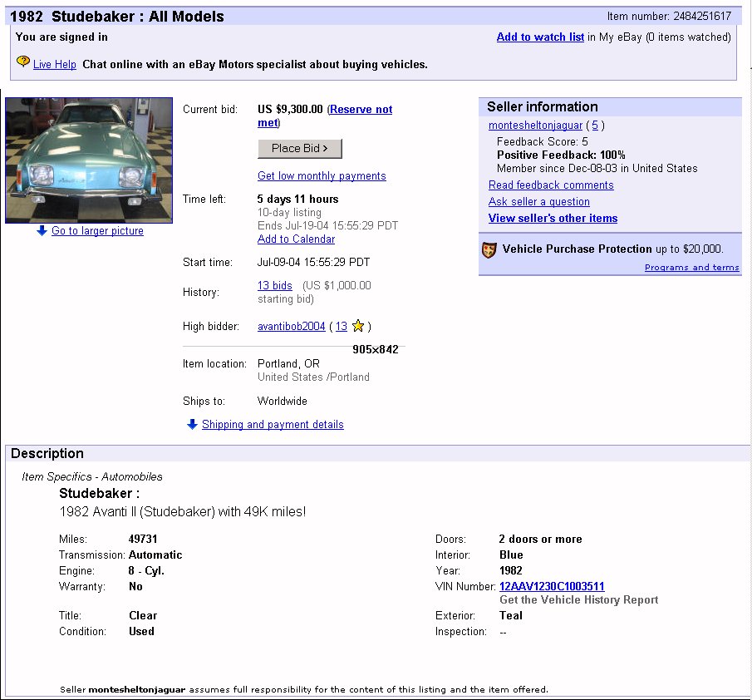
Task: Click the VIN number 12AAV1230C1003511 link
Action: tap(552, 587)
